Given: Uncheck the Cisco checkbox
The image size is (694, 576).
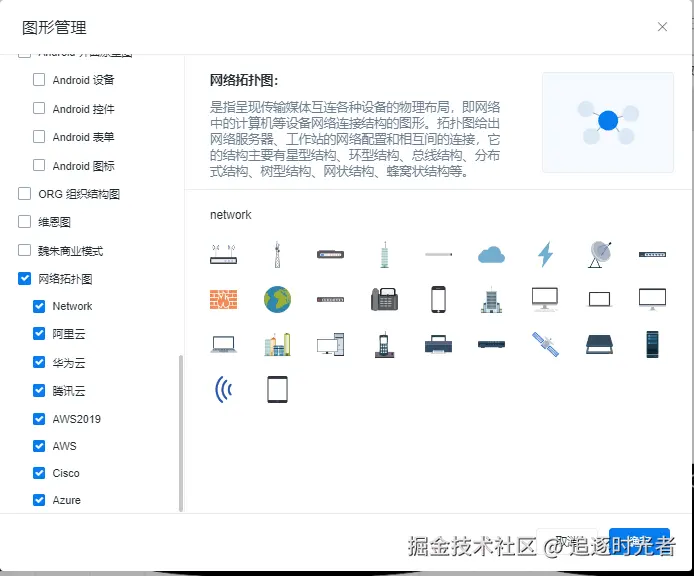Looking at the screenshot, I should coord(39,473).
